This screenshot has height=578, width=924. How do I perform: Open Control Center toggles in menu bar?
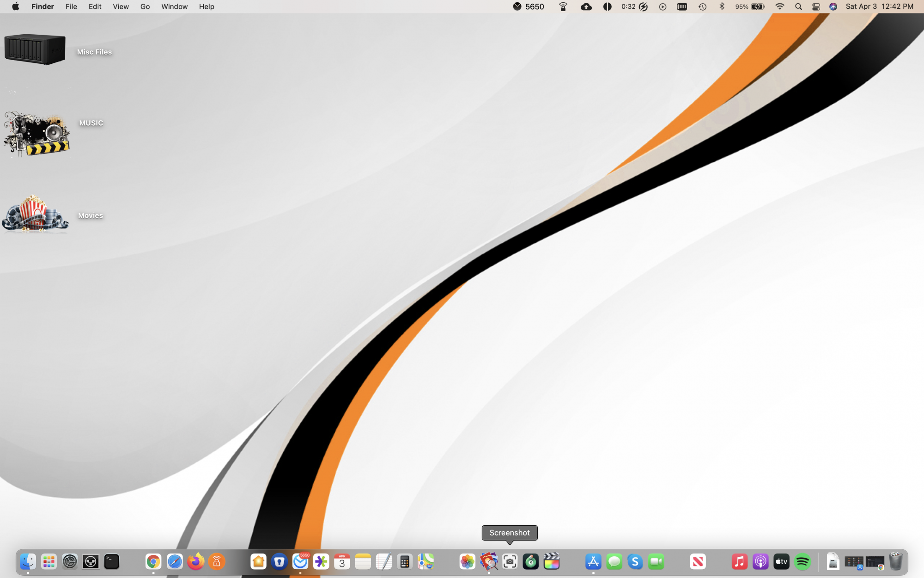[816, 6]
